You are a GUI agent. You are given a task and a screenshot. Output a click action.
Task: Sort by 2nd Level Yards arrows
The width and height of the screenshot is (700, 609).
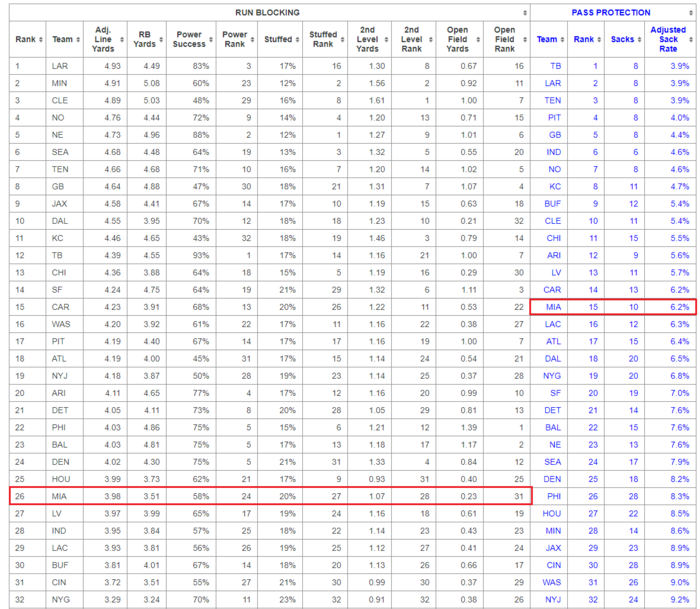(386, 39)
